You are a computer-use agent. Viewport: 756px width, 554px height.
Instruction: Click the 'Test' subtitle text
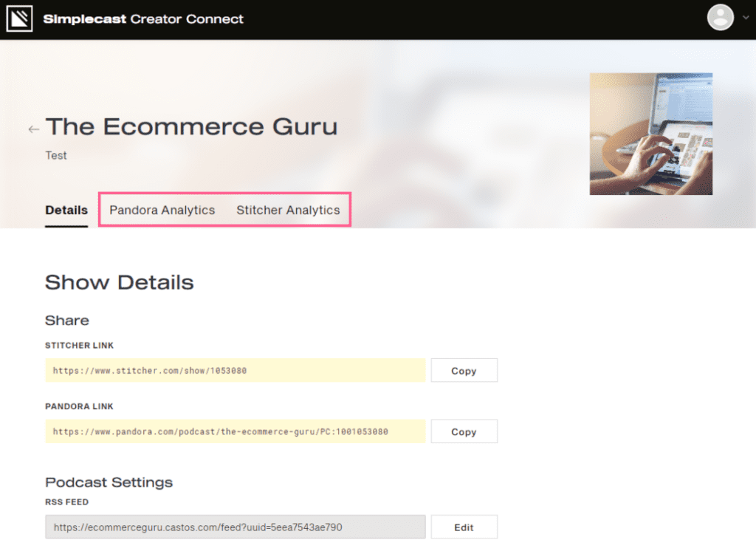56,155
